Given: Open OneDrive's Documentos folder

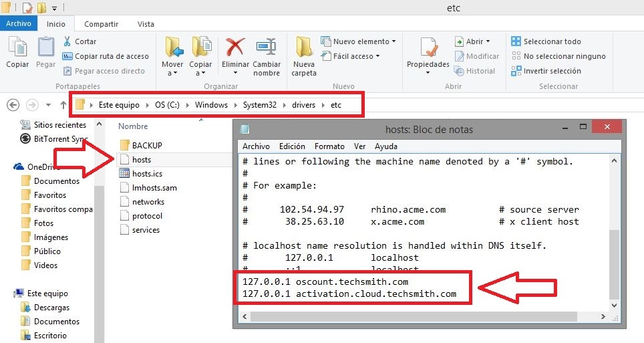Looking at the screenshot, I should coord(51,181).
